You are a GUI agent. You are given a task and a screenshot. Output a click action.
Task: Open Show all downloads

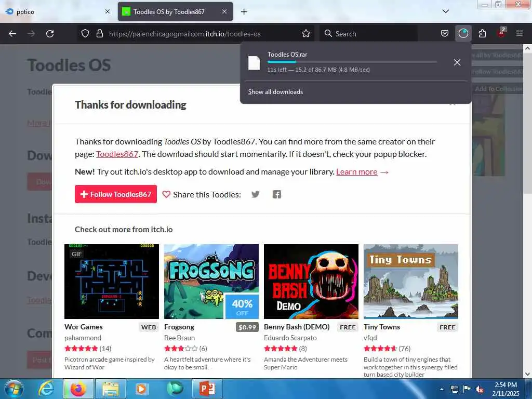pos(275,92)
